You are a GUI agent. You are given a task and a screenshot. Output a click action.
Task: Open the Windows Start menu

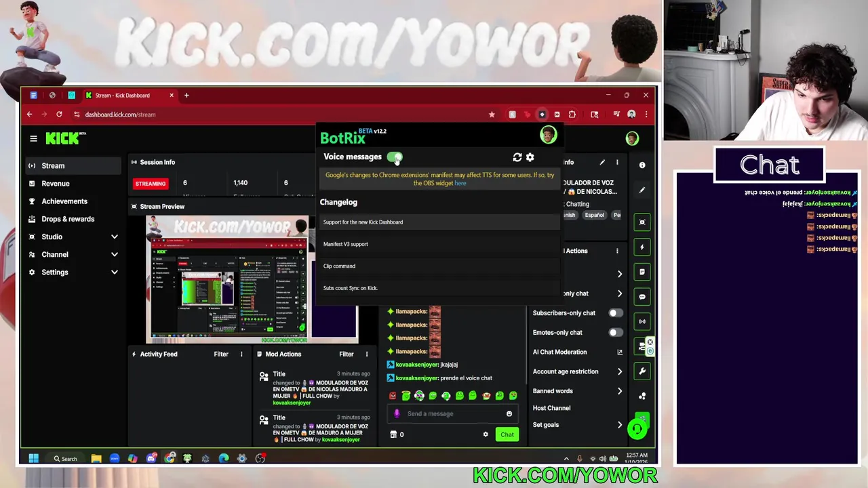(33, 459)
